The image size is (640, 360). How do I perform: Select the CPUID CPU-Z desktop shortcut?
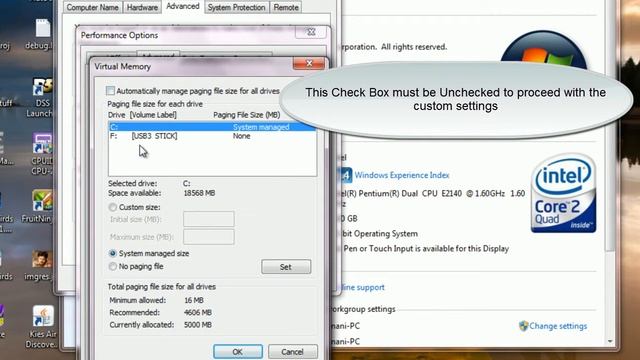[42, 154]
